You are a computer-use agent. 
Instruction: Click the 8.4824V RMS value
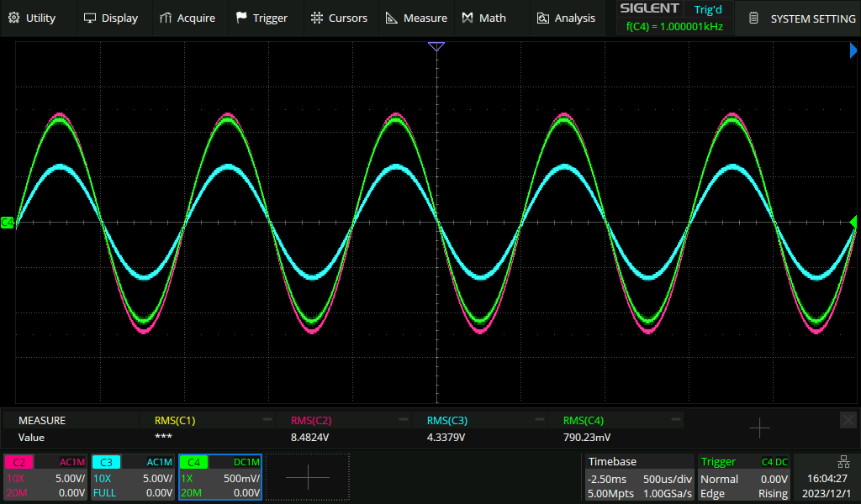tap(309, 437)
